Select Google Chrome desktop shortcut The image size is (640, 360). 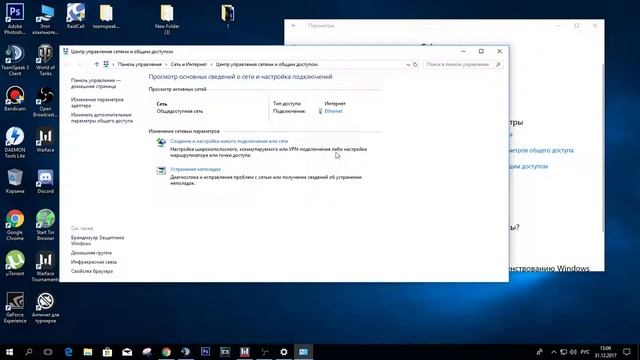[15, 225]
